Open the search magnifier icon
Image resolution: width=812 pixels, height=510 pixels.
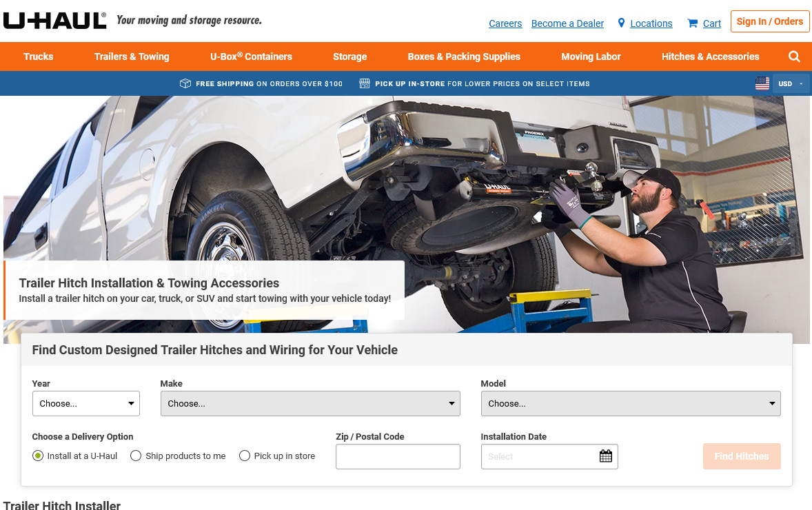794,57
